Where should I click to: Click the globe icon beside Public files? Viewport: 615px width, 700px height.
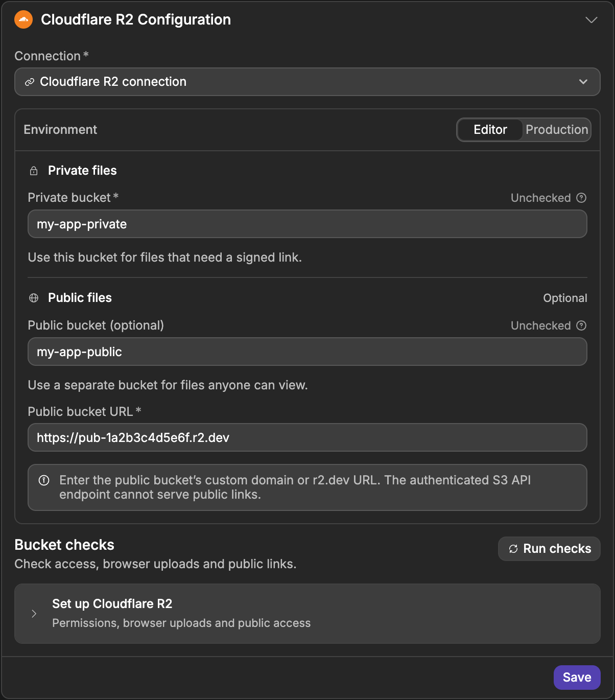[x=34, y=298]
